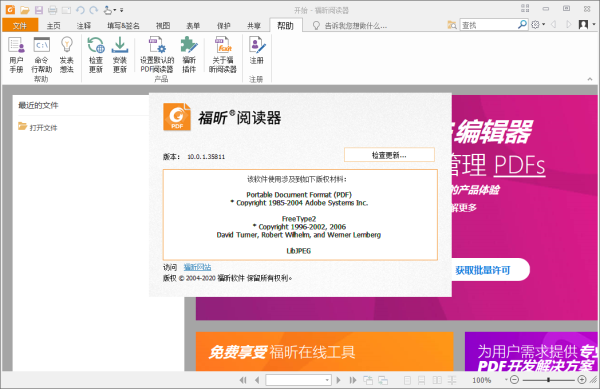The image size is (600, 389).
Task: Click the open folder icon in quick access toolbar
Action: (x=24, y=10)
